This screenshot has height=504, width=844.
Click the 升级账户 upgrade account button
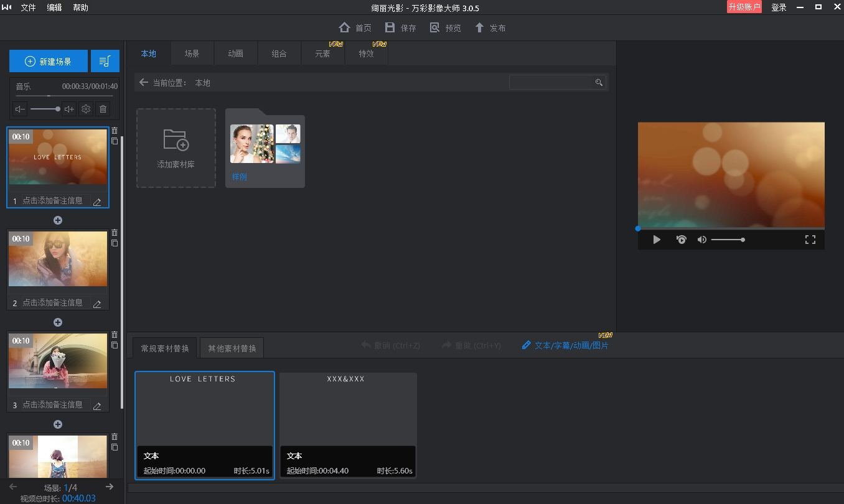(744, 7)
